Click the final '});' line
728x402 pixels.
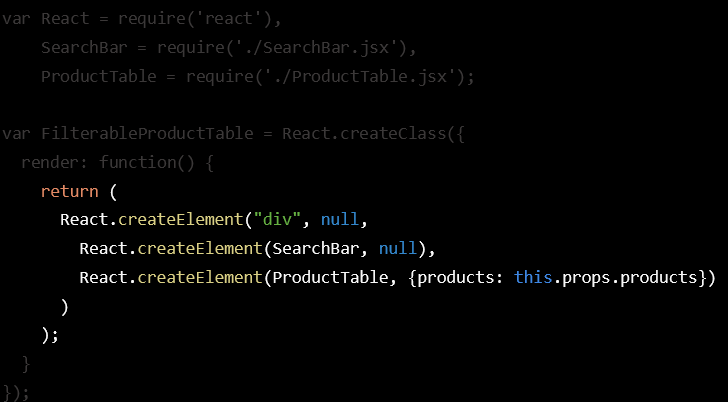(x=16, y=393)
